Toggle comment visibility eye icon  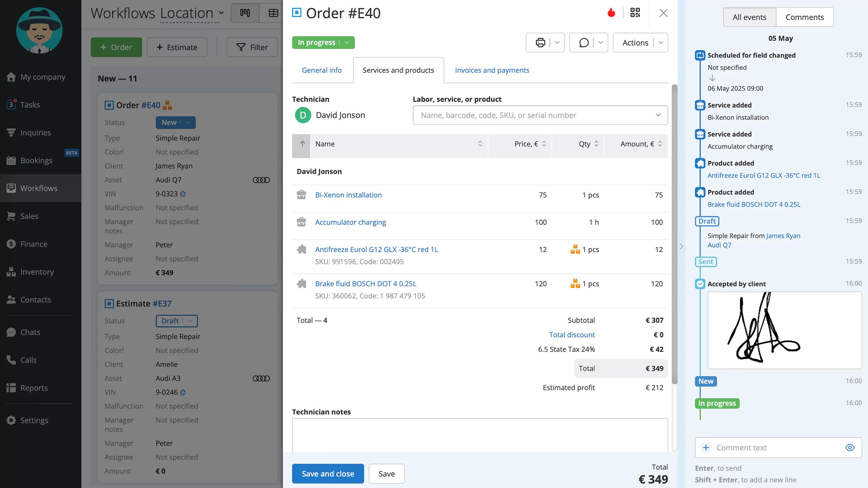tap(850, 448)
